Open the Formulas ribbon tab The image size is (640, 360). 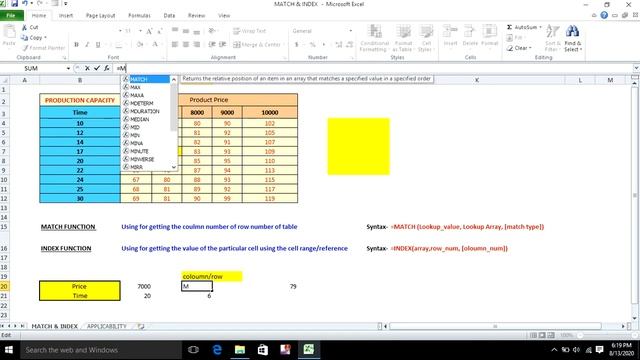click(139, 16)
